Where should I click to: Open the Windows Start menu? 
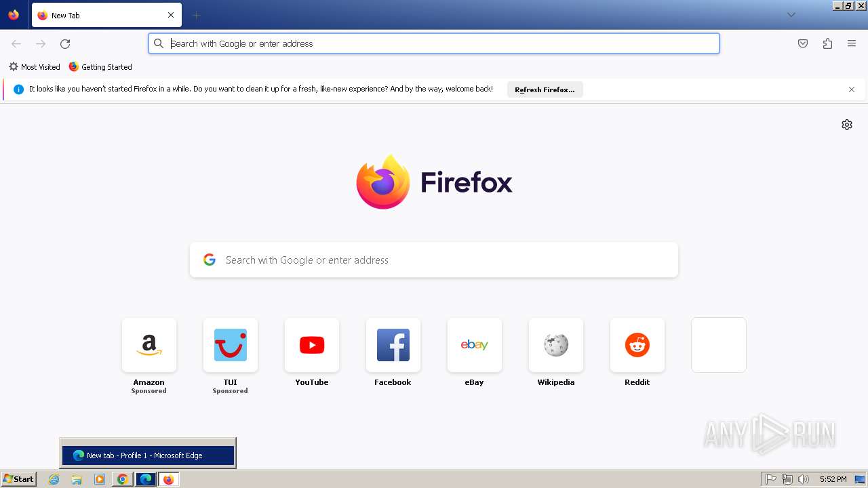19,479
